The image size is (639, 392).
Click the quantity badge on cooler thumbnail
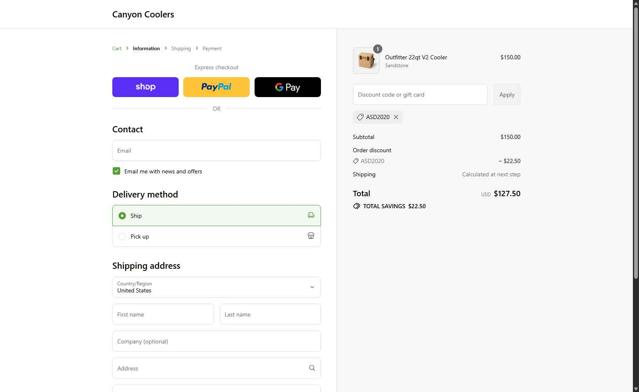click(378, 49)
